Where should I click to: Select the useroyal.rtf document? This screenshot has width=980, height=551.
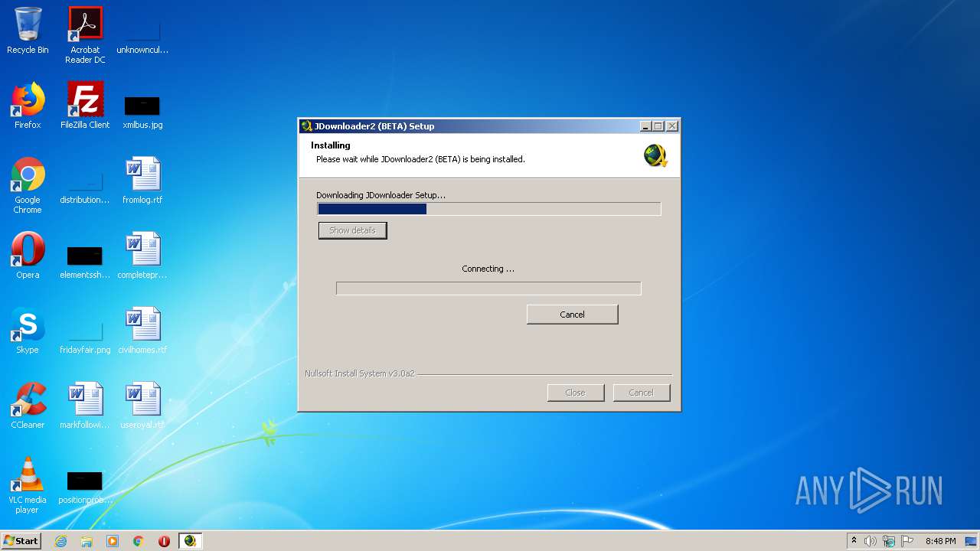click(x=142, y=406)
